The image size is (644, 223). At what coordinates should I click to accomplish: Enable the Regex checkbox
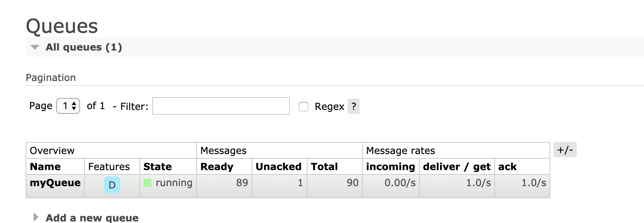[304, 106]
